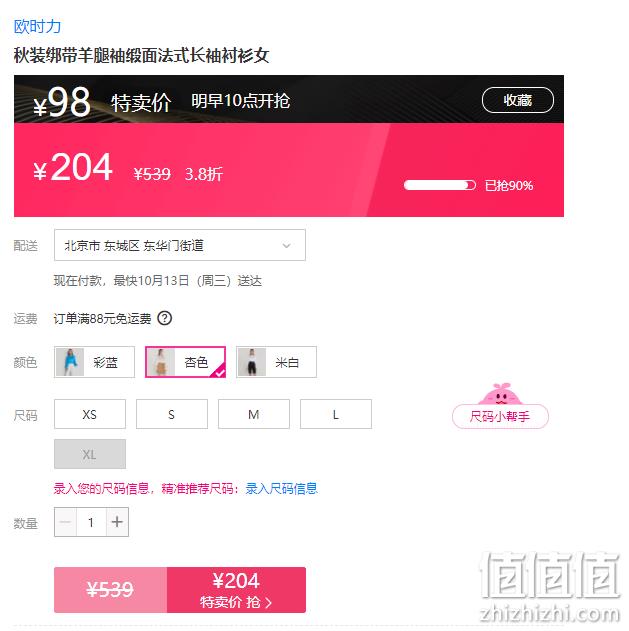Open the 欧时力 brand link
The width and height of the screenshot is (629, 631).
click(x=37, y=27)
